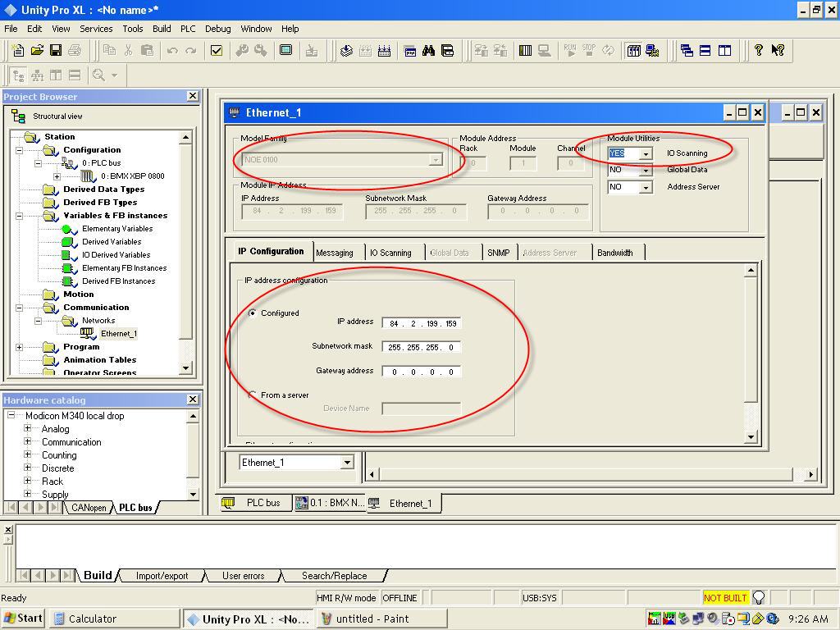Open the User errors output tab
This screenshot has height=630, width=840.
pyautogui.click(x=243, y=575)
